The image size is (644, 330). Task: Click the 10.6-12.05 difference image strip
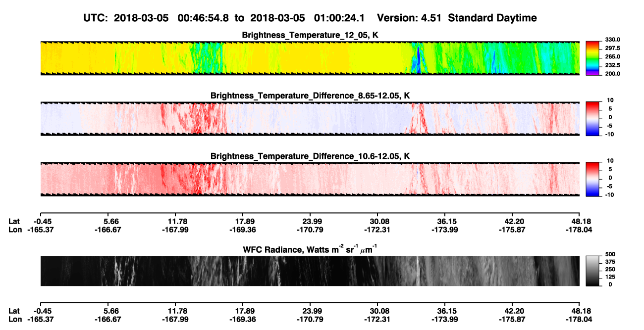click(310, 179)
